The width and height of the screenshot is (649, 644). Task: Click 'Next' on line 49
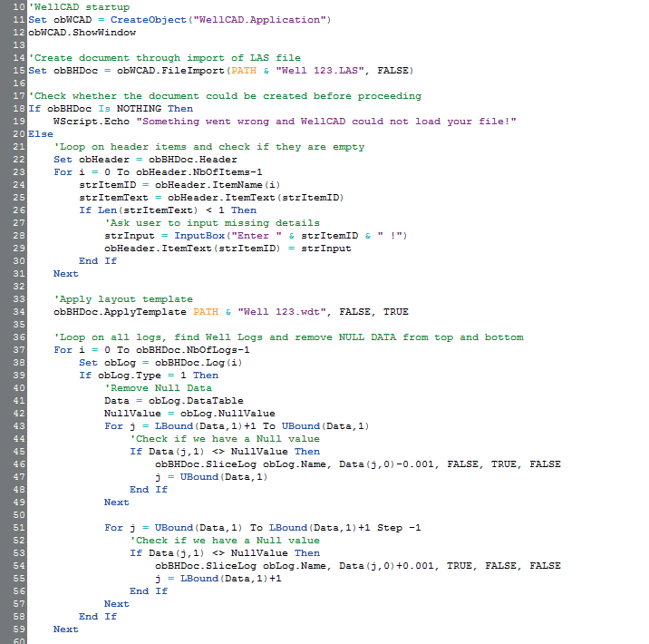117,503
